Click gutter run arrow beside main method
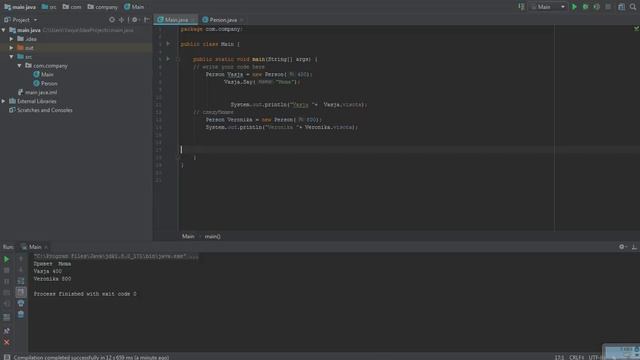 (x=168, y=59)
